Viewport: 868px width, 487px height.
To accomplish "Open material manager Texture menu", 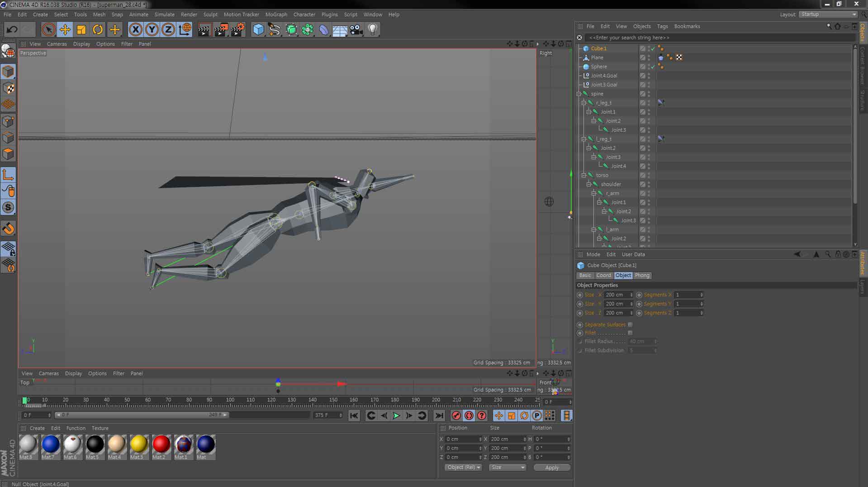I will 100,428.
